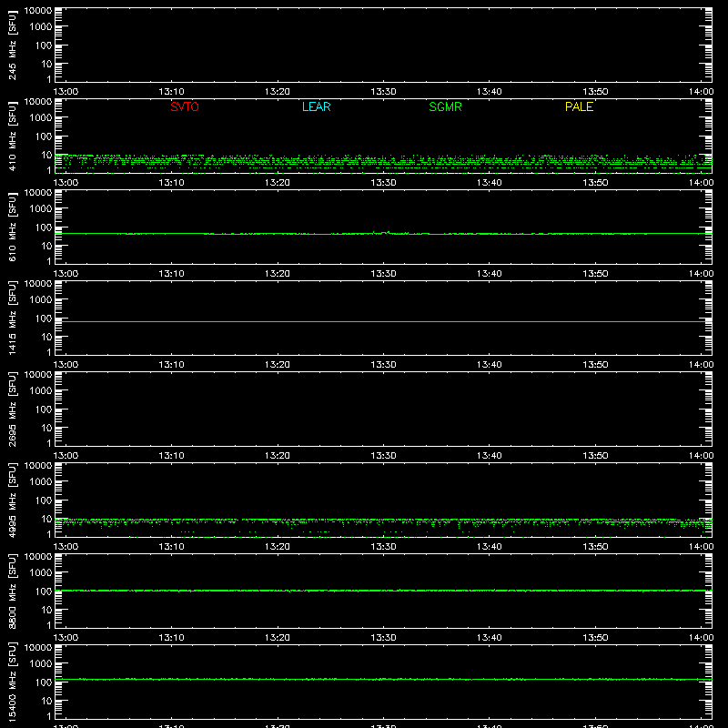Select the 15400 MHz [SFU] axis title
This screenshot has width=728, height=728.
coord(12,682)
